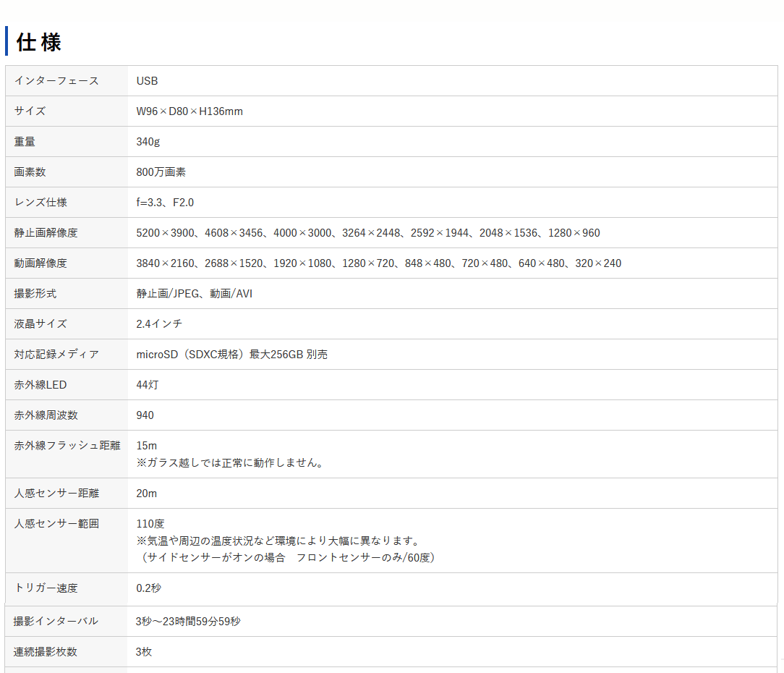Image resolution: width=784 pixels, height=673 pixels.
Task: Select the 液晶サイズ row label
Action: pos(41,324)
